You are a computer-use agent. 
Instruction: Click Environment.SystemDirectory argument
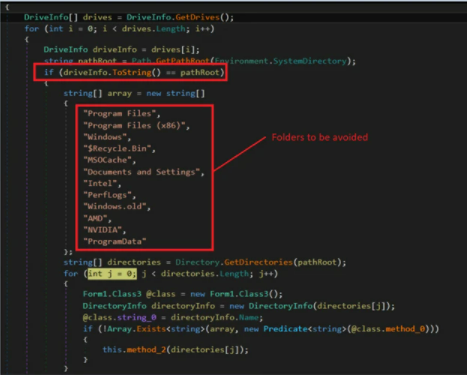(281, 61)
